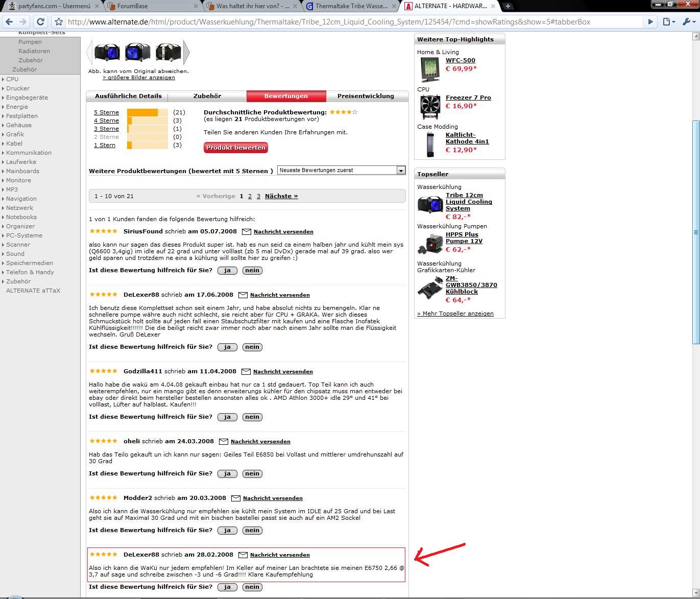Show previous product image with left arrow

[89, 52]
